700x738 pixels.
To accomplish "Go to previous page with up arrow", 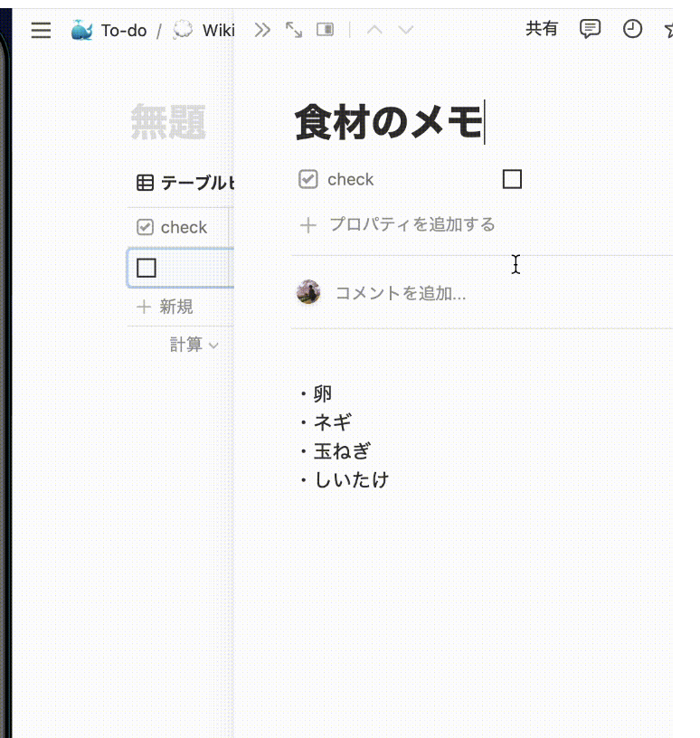I will 374,30.
